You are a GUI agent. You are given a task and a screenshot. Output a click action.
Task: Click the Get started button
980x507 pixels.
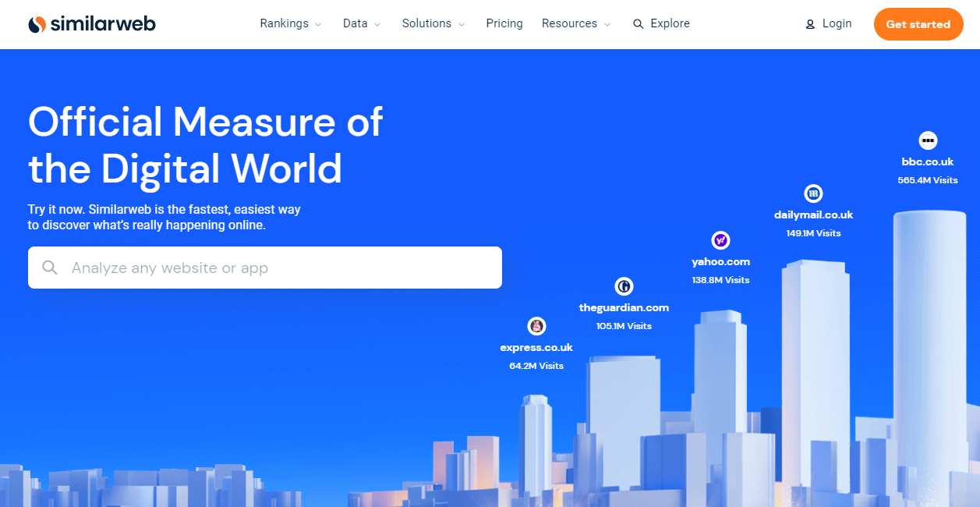tap(918, 24)
